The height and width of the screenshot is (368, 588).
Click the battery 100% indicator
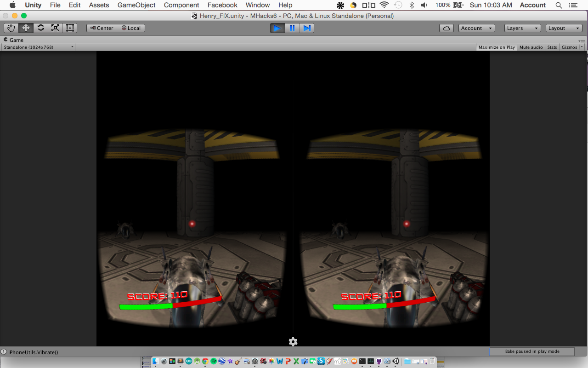(449, 5)
